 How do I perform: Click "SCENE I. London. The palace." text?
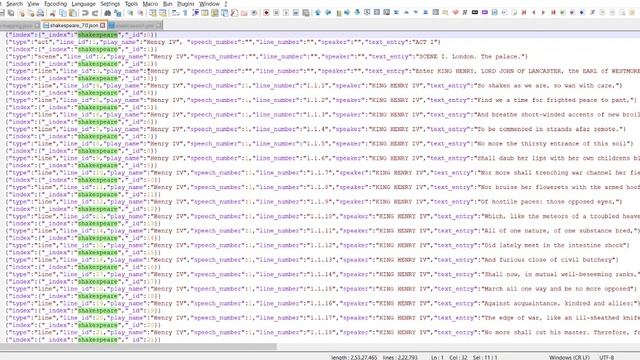pyautogui.click(x=470, y=56)
